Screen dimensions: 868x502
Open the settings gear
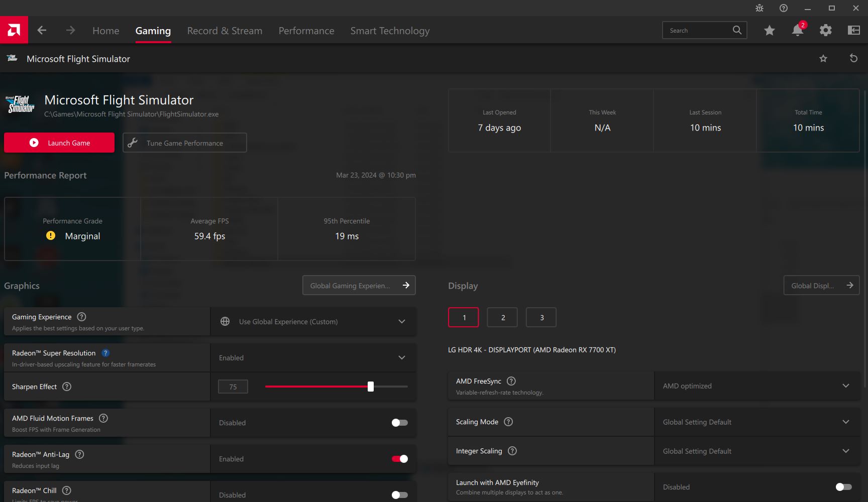[x=826, y=30]
